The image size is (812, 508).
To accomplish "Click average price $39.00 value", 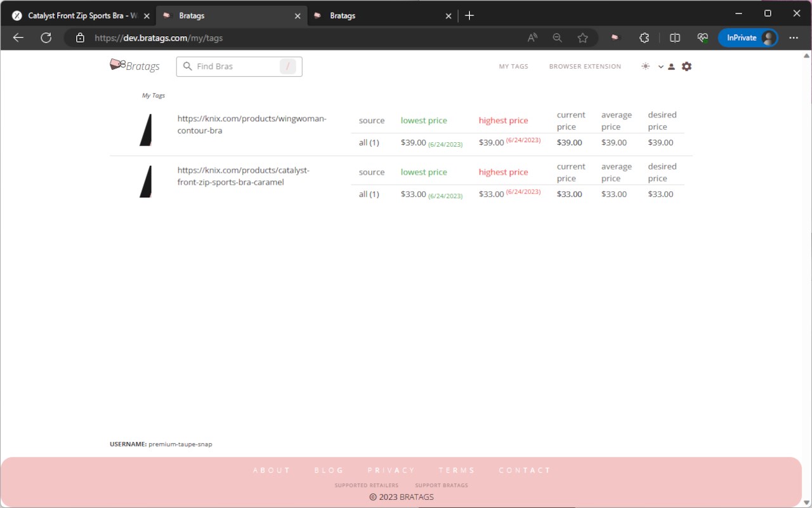I will tap(614, 142).
